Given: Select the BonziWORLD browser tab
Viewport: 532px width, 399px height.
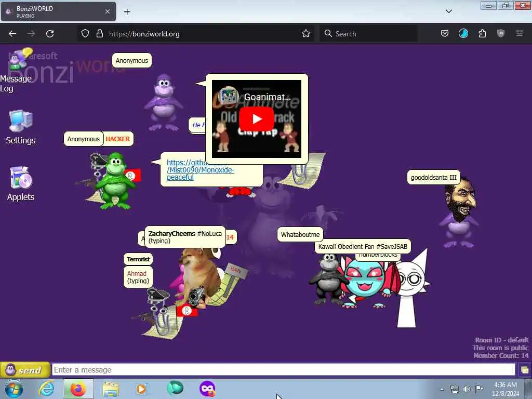Looking at the screenshot, I should [x=58, y=11].
